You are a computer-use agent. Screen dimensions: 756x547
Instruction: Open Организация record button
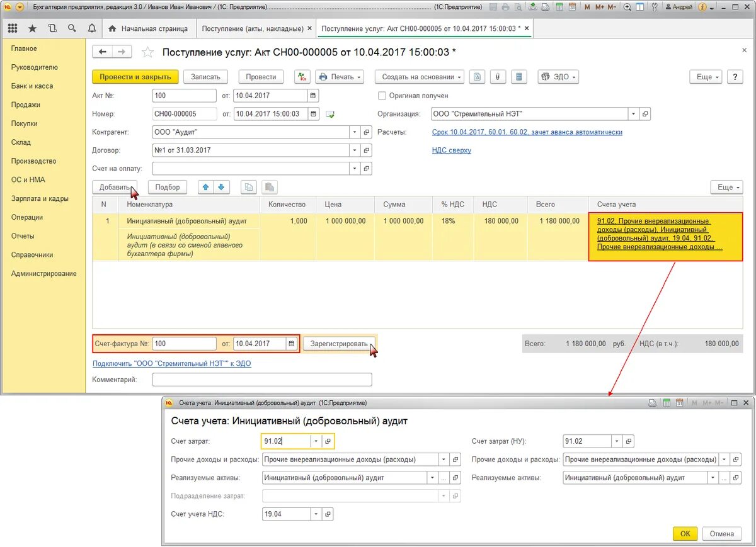[644, 114]
